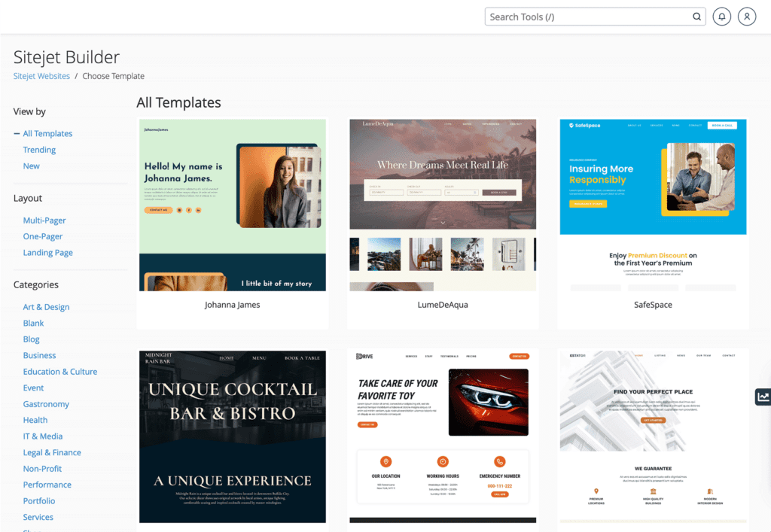771x532 pixels.
Task: Choose the Johanna James template thumbnail
Action: click(x=233, y=205)
